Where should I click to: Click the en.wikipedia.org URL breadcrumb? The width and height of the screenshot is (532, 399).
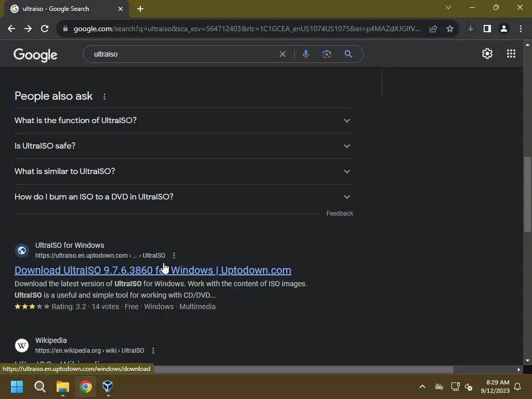[x=89, y=351]
